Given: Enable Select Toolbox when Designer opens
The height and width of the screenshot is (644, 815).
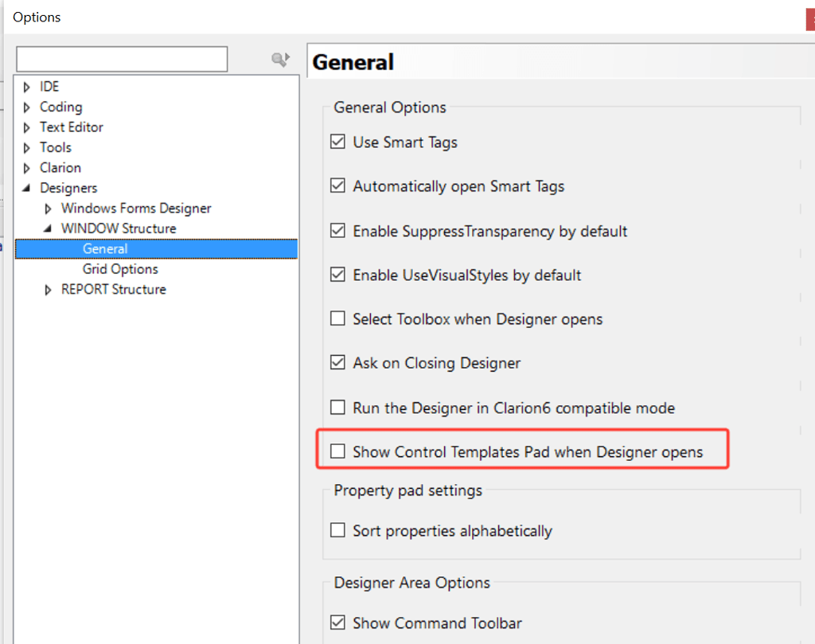Looking at the screenshot, I should click(337, 318).
